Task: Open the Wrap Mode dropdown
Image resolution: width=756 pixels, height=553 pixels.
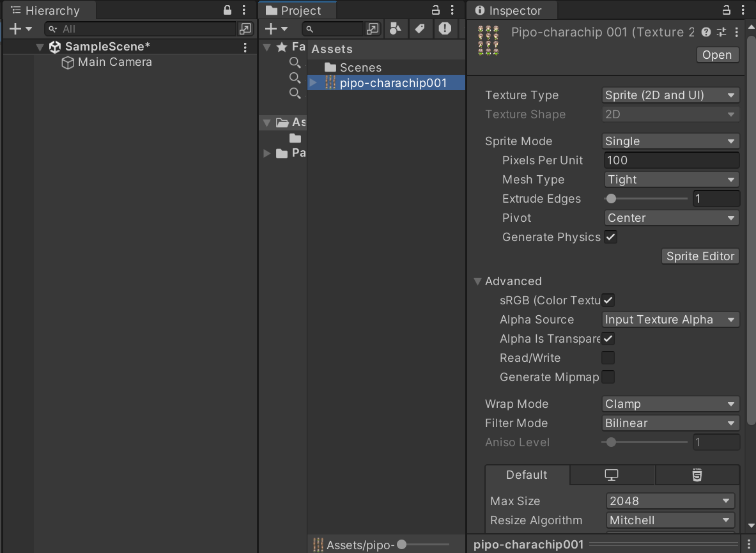Action: click(670, 404)
